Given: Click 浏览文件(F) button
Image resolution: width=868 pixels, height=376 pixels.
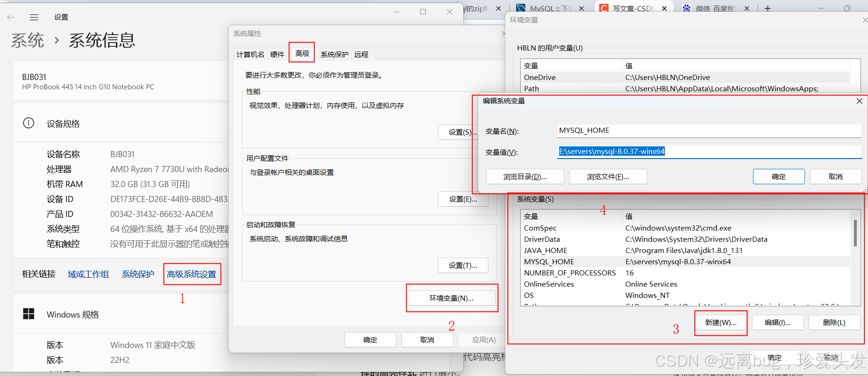Looking at the screenshot, I should pyautogui.click(x=608, y=177).
